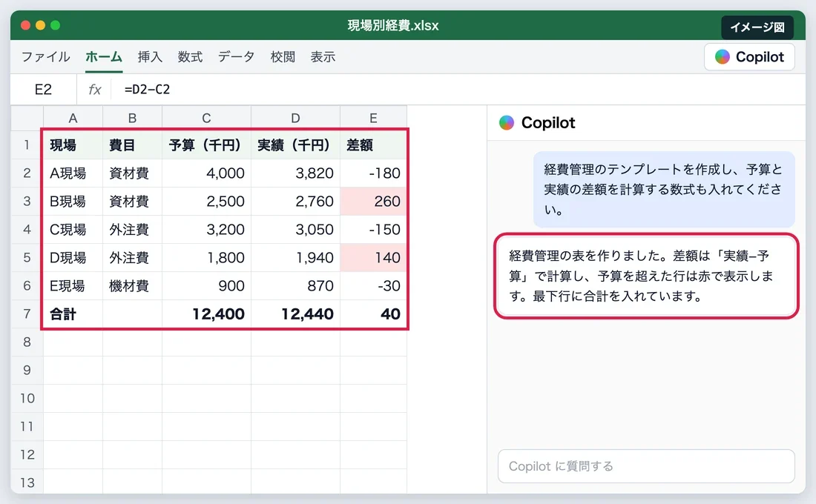816x504 pixels.
Task: Click the 合計 cell
Action: (x=73, y=314)
